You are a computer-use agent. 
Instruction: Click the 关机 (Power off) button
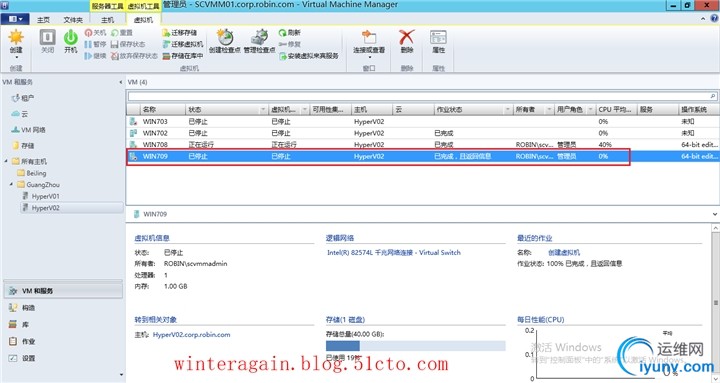95,33
